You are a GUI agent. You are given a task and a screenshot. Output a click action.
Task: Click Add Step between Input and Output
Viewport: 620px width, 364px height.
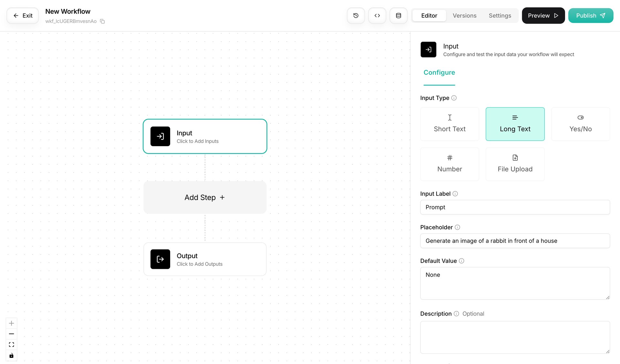pyautogui.click(x=205, y=197)
